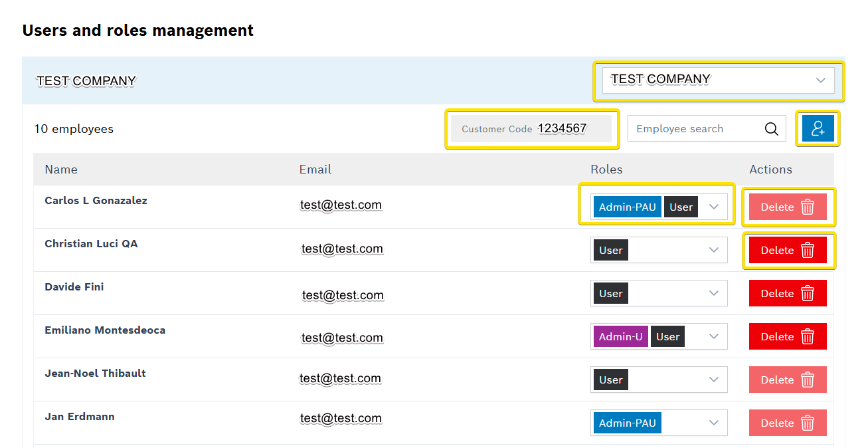Click the email in Christian Luci QA row
The image size is (868, 448).
342,249
